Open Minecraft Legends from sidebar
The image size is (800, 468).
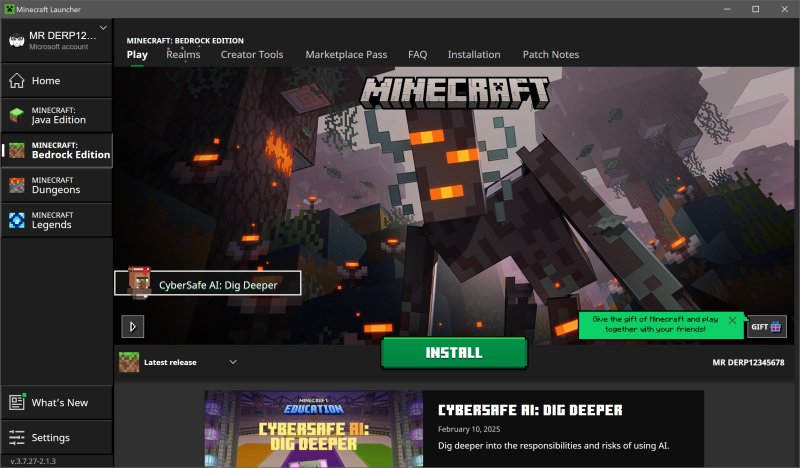[57, 220]
